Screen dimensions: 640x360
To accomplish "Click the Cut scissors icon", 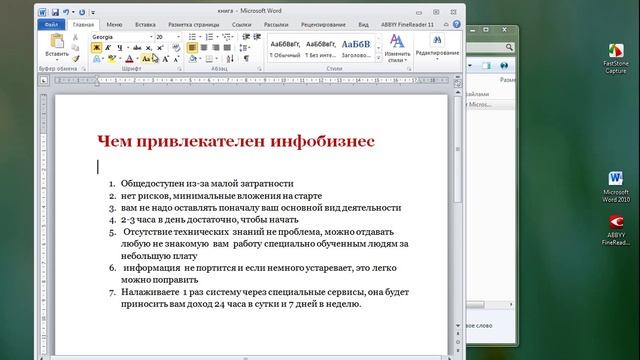I will pos(76,37).
